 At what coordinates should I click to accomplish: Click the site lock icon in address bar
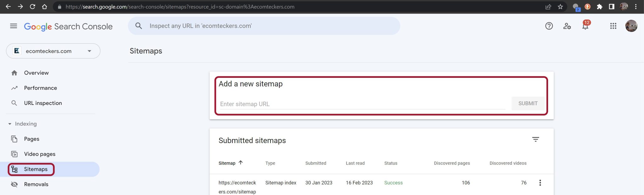tap(59, 7)
